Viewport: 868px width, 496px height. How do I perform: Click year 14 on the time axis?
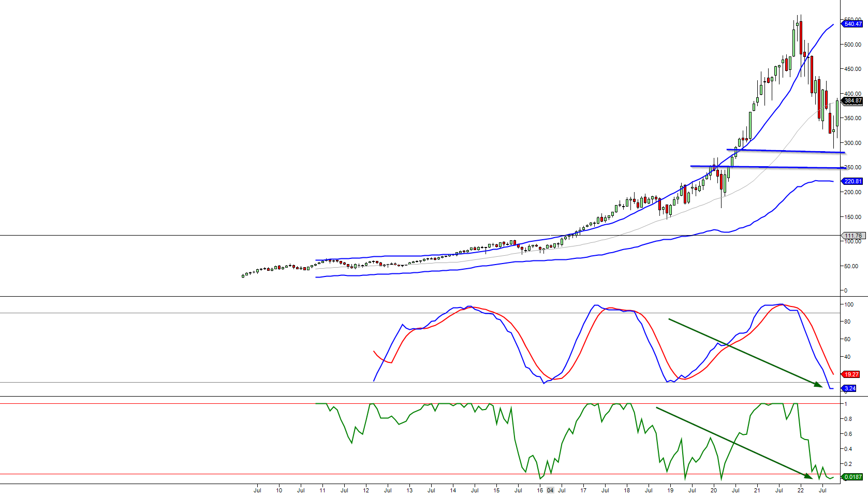tap(453, 490)
